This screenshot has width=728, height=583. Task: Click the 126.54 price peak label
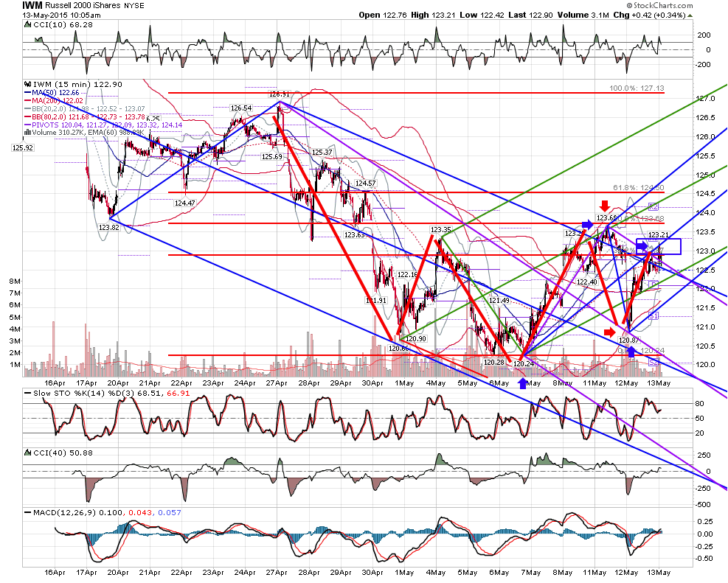[241, 108]
